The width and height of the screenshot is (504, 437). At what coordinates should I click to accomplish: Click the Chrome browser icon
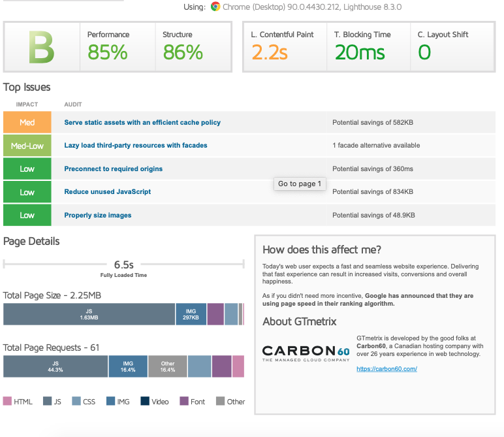click(215, 7)
